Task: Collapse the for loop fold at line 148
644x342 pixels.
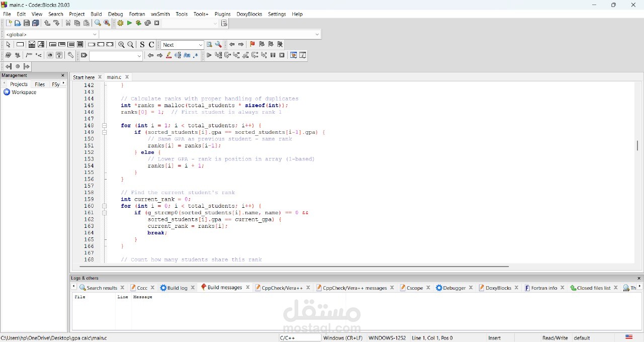Action: pyautogui.click(x=105, y=126)
